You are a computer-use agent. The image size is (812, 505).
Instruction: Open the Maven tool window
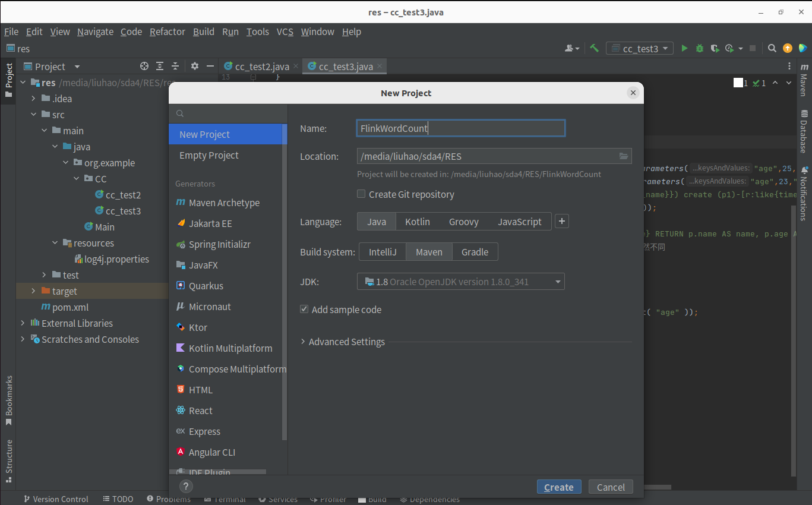[x=804, y=80]
